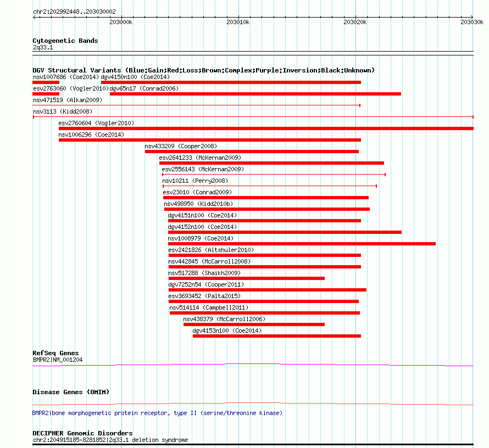This screenshot has width=489, height=448.
Task: Click the 203020k ruler tick label
Action: pos(355,22)
